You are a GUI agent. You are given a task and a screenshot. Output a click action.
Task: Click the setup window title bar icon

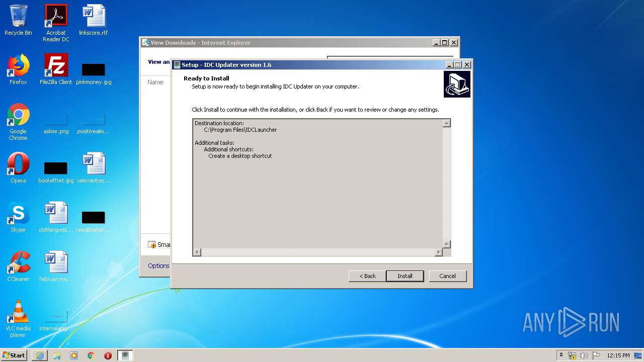pos(177,65)
